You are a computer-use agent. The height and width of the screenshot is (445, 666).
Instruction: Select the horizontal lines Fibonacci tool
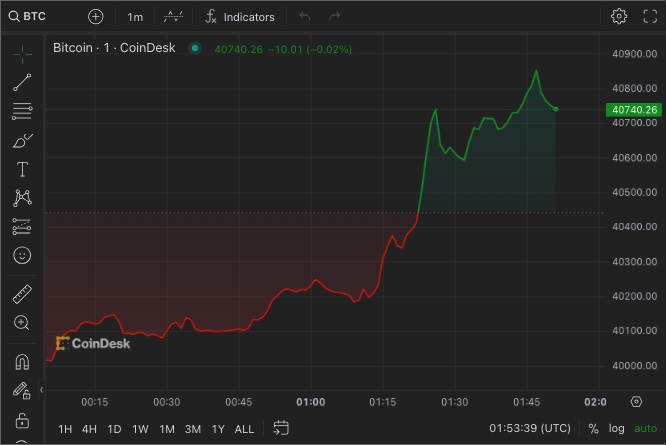(x=22, y=111)
